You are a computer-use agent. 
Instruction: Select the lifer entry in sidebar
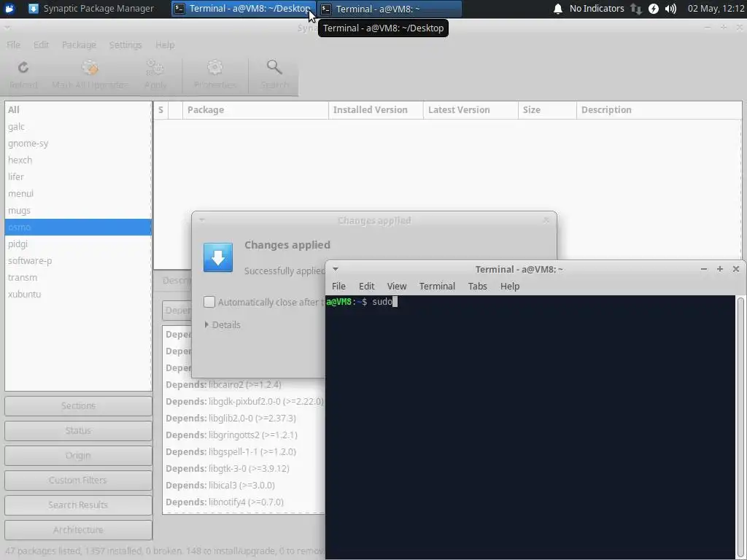(78, 176)
